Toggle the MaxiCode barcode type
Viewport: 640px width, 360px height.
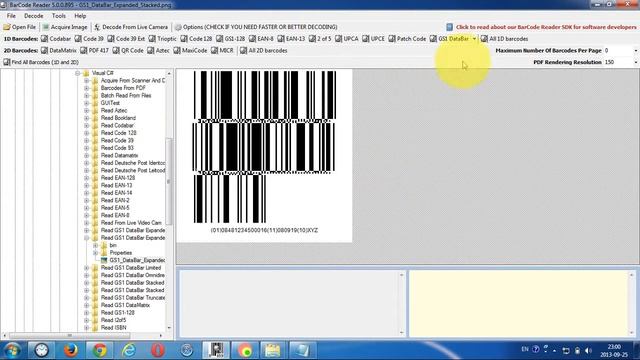[x=190, y=51]
